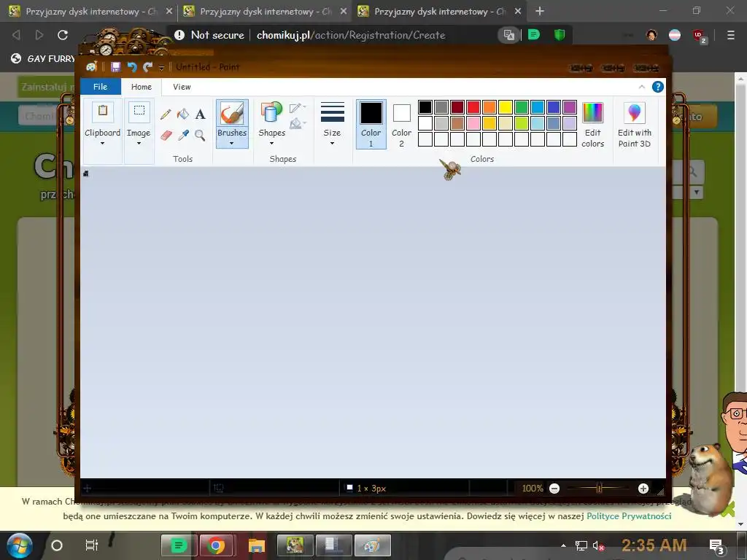Click the taskbar clock 2:35 AM

coord(654,545)
